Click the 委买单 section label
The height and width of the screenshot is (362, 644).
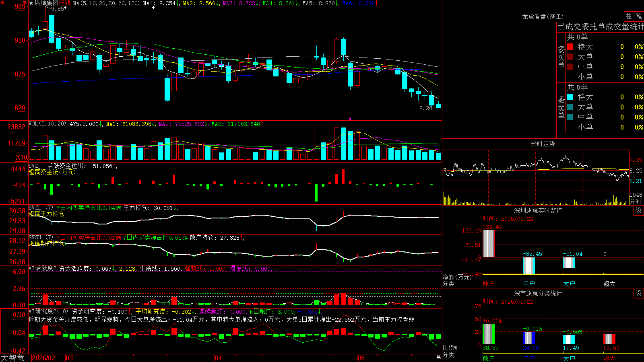pos(561,57)
